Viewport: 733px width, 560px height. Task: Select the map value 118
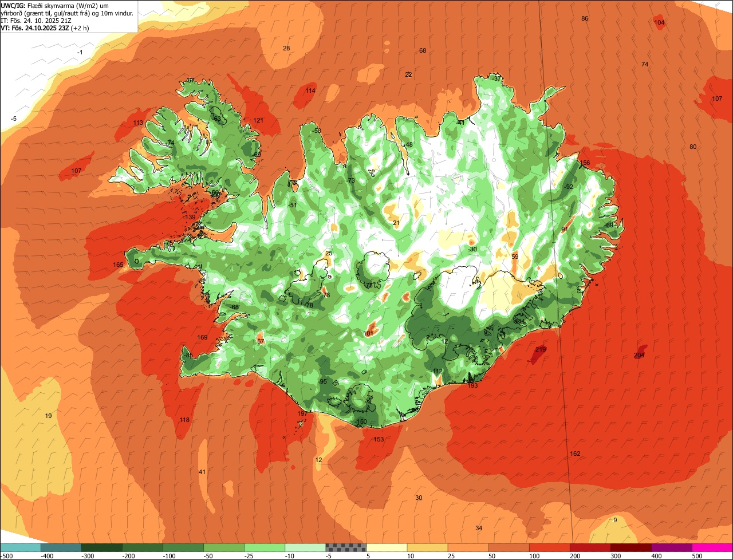[x=184, y=420]
